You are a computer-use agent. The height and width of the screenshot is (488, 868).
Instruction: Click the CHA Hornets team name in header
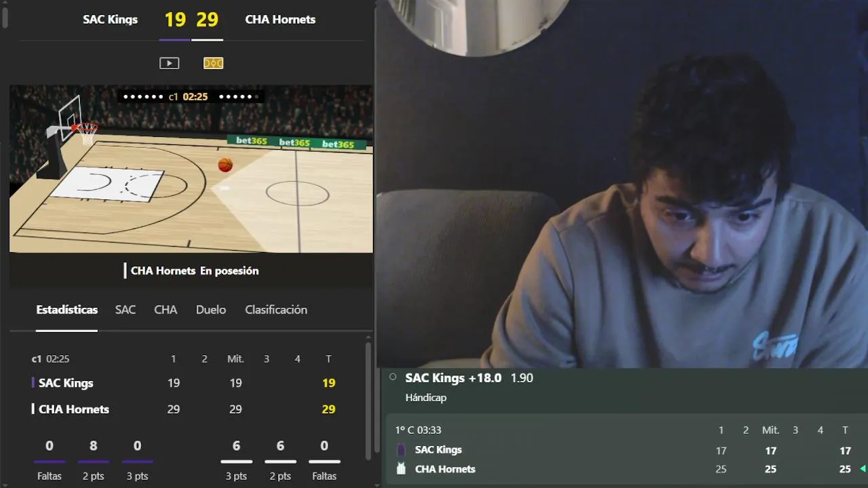(280, 20)
